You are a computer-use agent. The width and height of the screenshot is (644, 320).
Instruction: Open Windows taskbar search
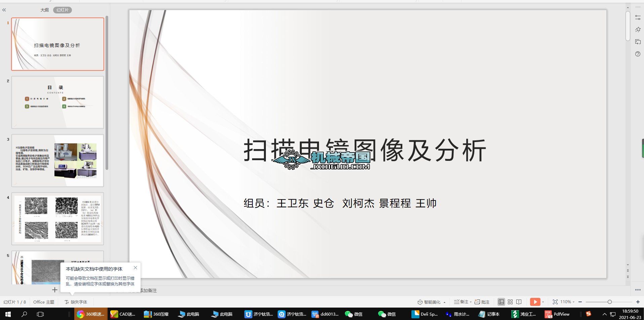pos(24,314)
